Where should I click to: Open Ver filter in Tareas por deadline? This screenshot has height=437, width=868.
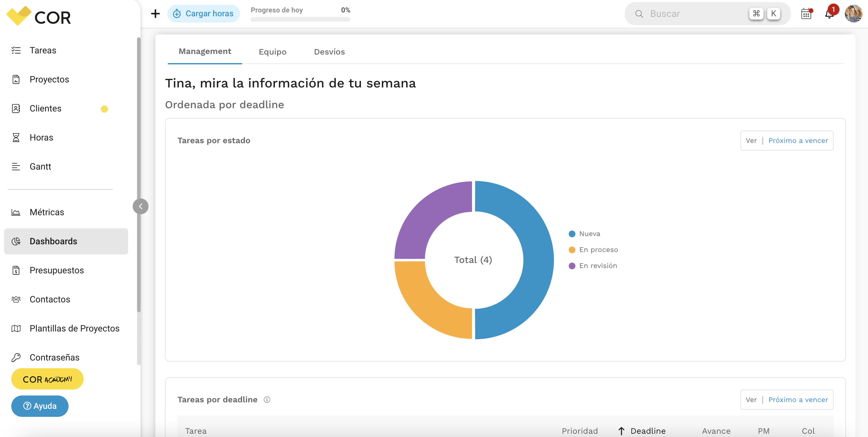point(787,400)
